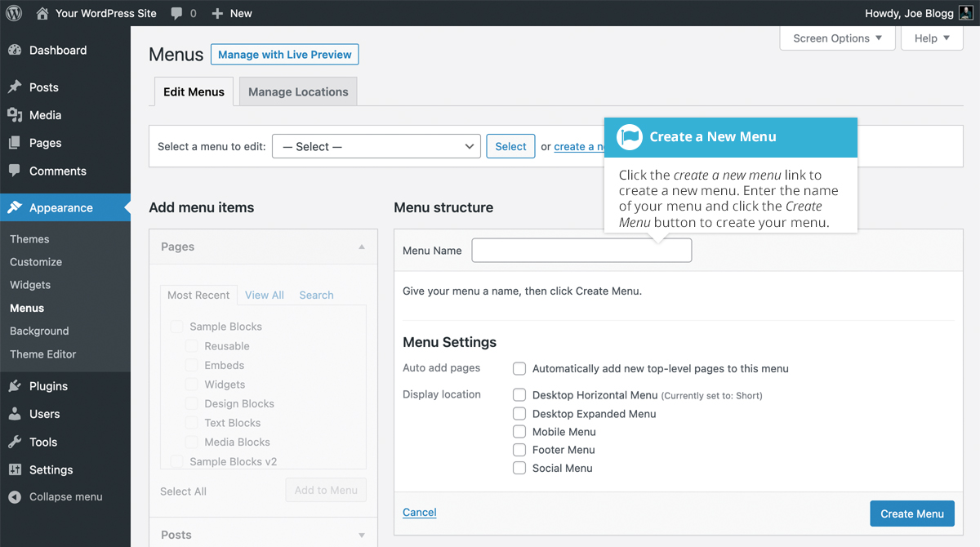Click the plus icon next to New
Viewport: 980px width, 547px height.
pos(217,13)
